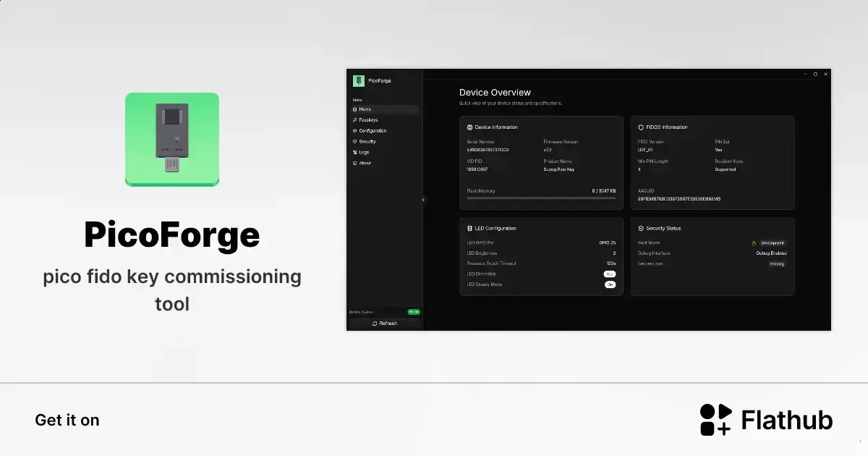The image size is (868, 456).
Task: Click the maximize window icon in PicoForge
Action: [815, 74]
